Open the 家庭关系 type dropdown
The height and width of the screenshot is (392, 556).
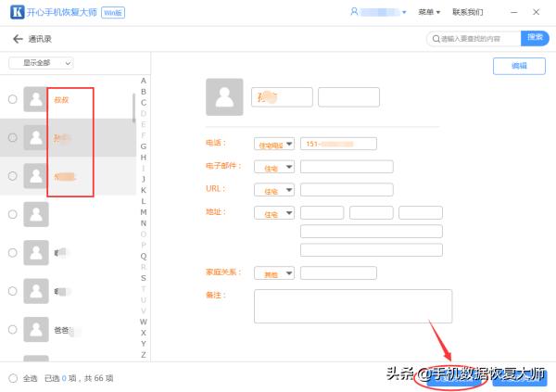tap(274, 273)
